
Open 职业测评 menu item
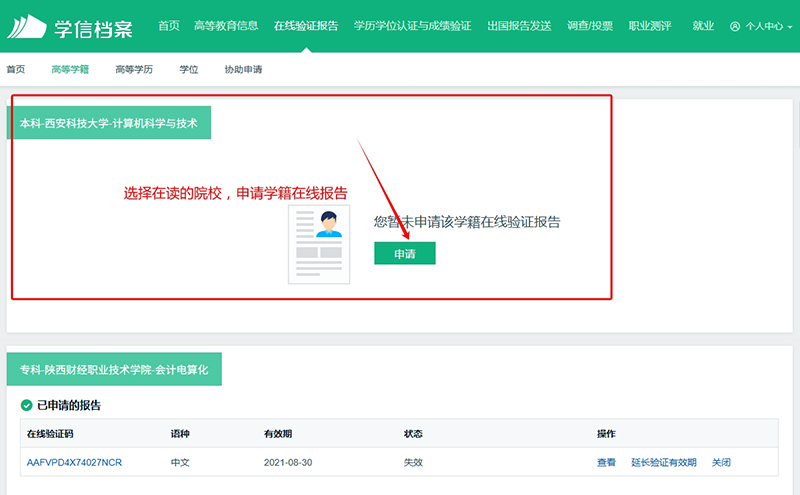650,26
